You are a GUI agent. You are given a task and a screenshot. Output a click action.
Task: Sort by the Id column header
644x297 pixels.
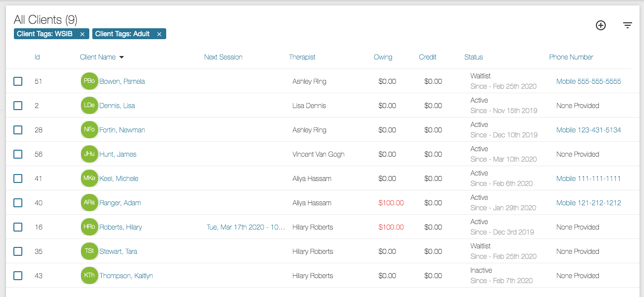(37, 57)
